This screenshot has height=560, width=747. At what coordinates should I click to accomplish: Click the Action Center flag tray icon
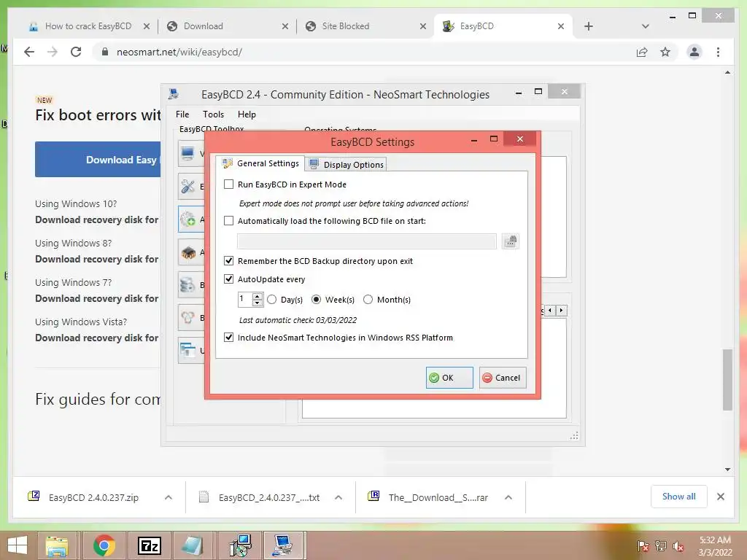[643, 546]
